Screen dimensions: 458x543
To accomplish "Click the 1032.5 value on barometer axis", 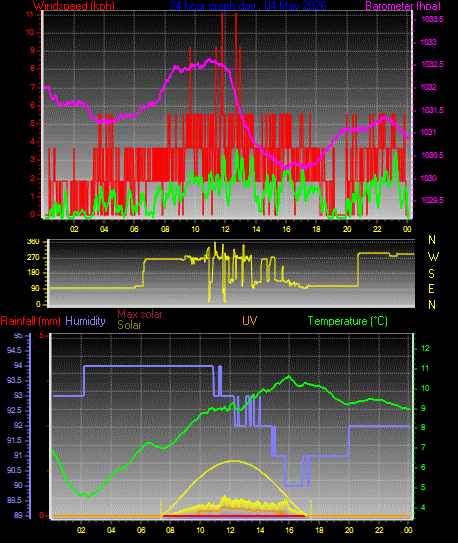I will pyautogui.click(x=432, y=64).
